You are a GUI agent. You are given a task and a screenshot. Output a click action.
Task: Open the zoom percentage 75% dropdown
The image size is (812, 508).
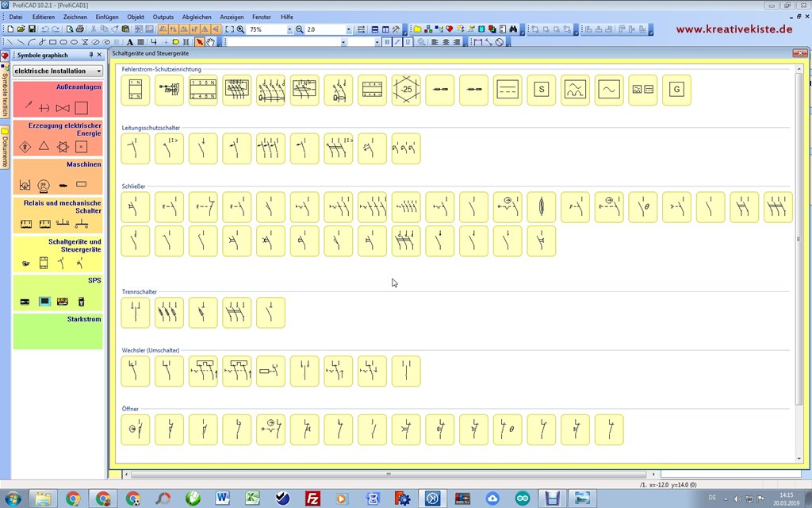289,29
